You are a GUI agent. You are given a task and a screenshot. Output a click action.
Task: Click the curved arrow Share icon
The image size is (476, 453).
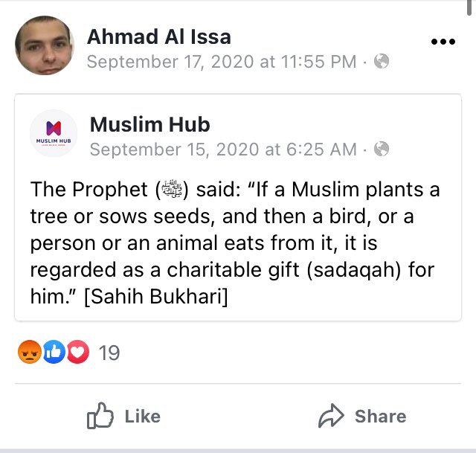pyautogui.click(x=331, y=416)
